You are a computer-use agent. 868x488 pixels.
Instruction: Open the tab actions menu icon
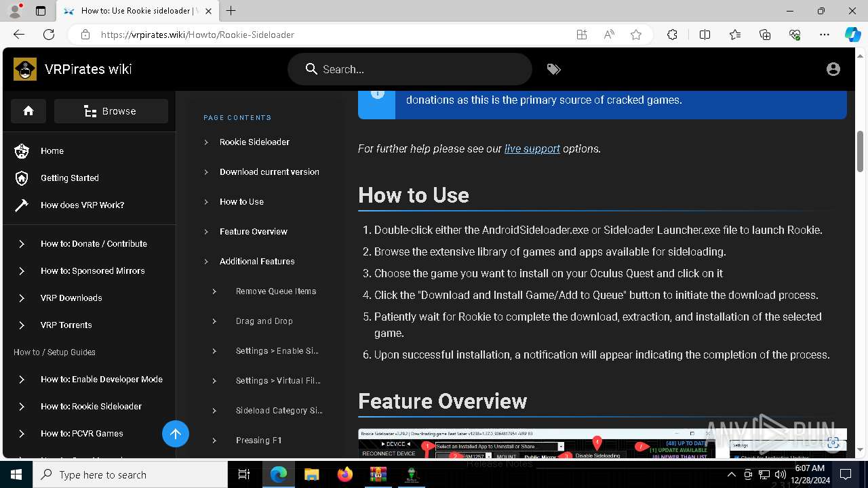click(x=41, y=11)
